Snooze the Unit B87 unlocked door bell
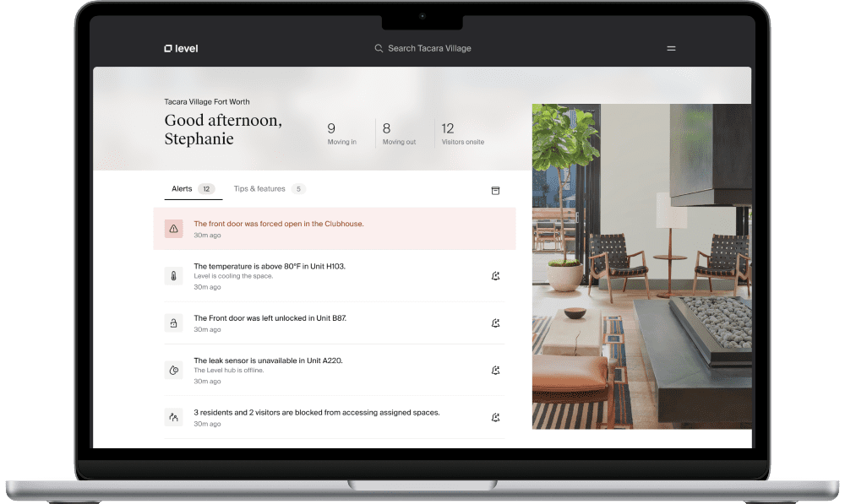This screenshot has height=504, width=845. point(495,323)
